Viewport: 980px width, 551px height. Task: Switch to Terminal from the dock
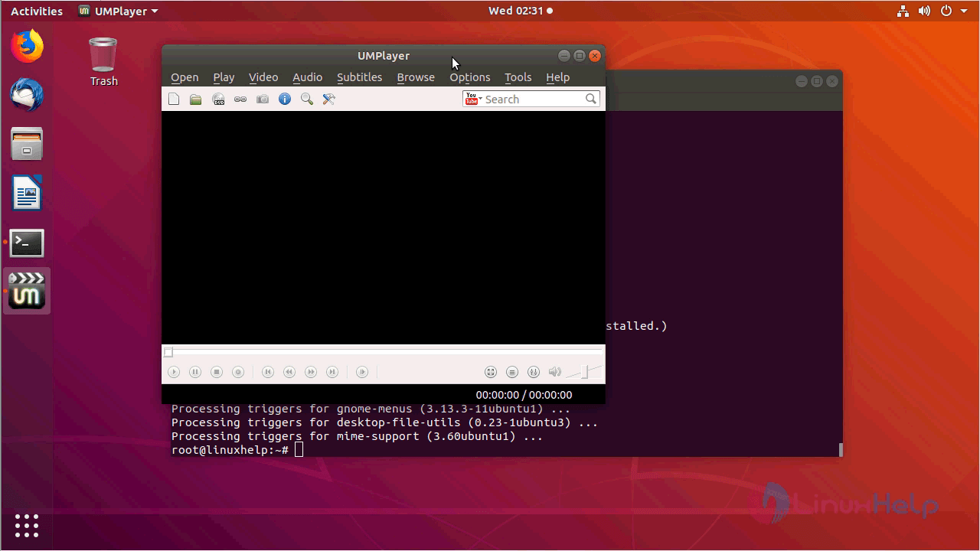coord(27,243)
